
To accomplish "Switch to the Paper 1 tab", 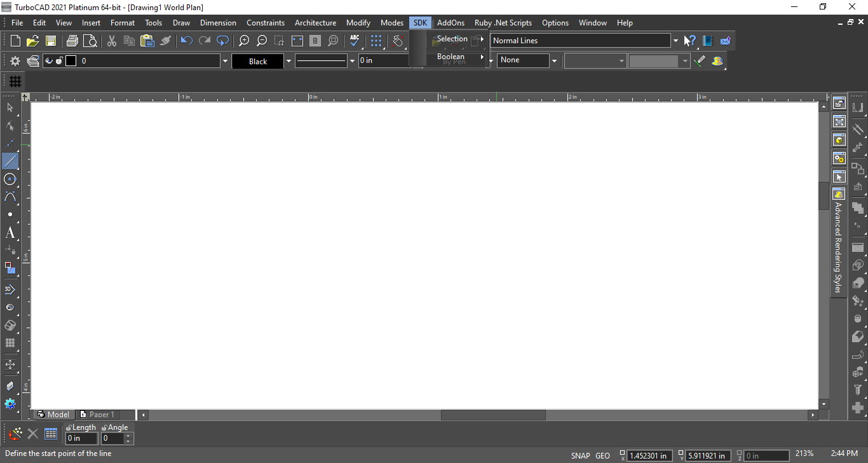I will point(97,415).
